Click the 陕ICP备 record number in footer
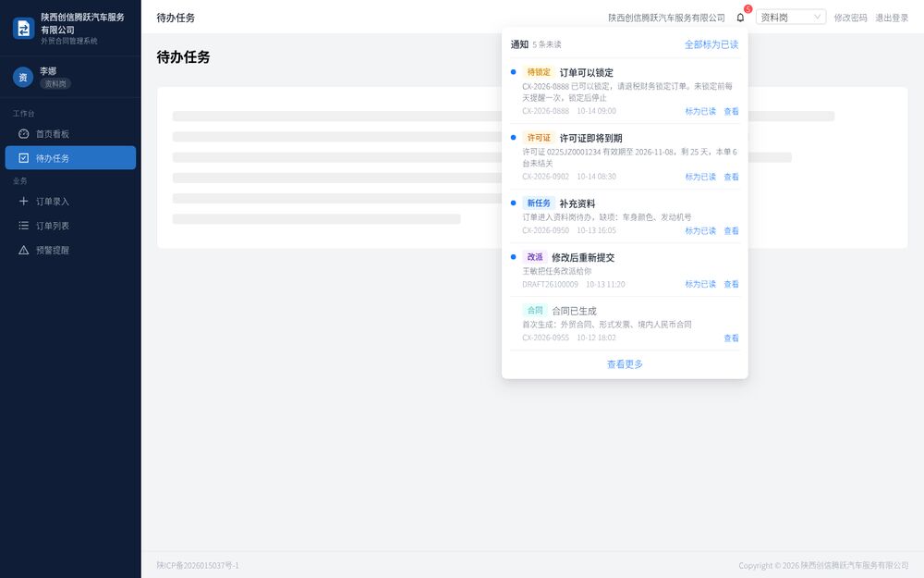This screenshot has width=924, height=578. [x=198, y=565]
